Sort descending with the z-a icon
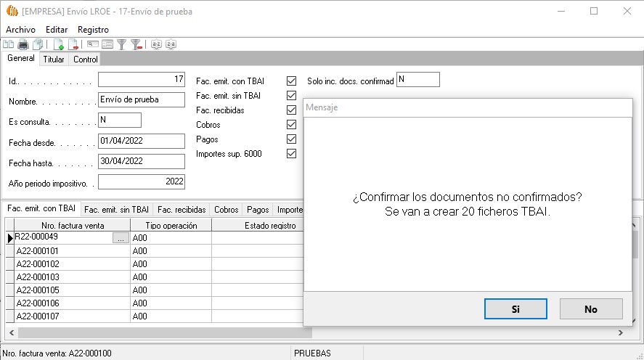The image size is (644, 360). coord(171,44)
